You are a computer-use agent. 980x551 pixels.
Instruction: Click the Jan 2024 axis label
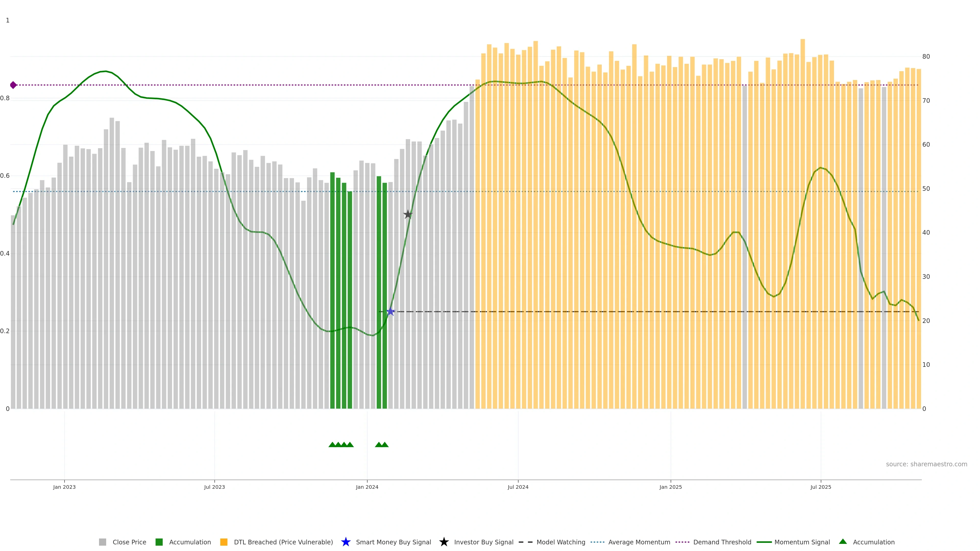(367, 487)
